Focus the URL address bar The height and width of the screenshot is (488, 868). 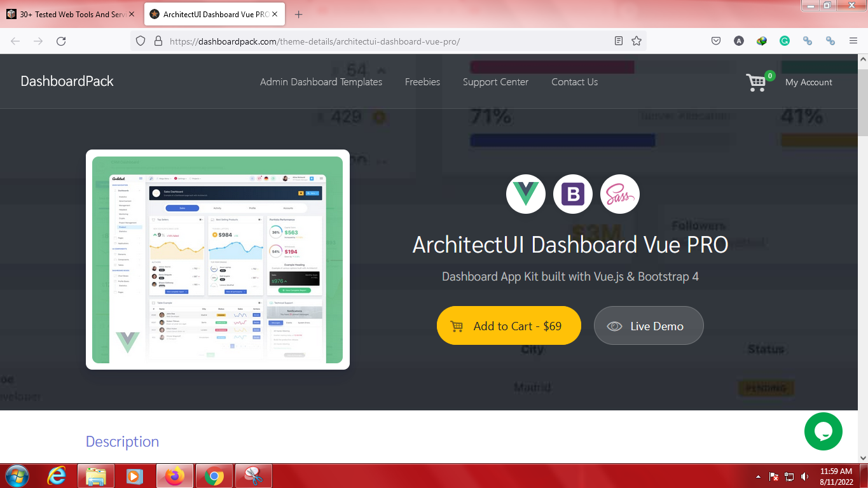pos(388,41)
